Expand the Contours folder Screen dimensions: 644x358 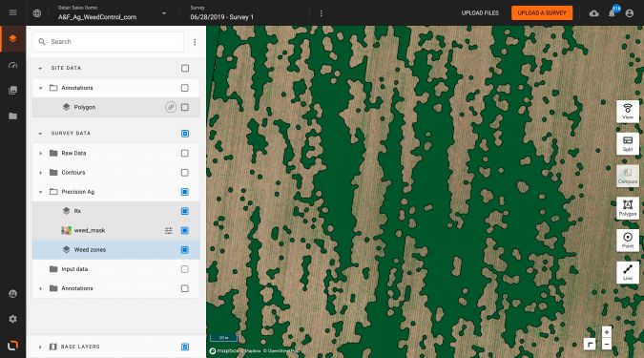40,173
